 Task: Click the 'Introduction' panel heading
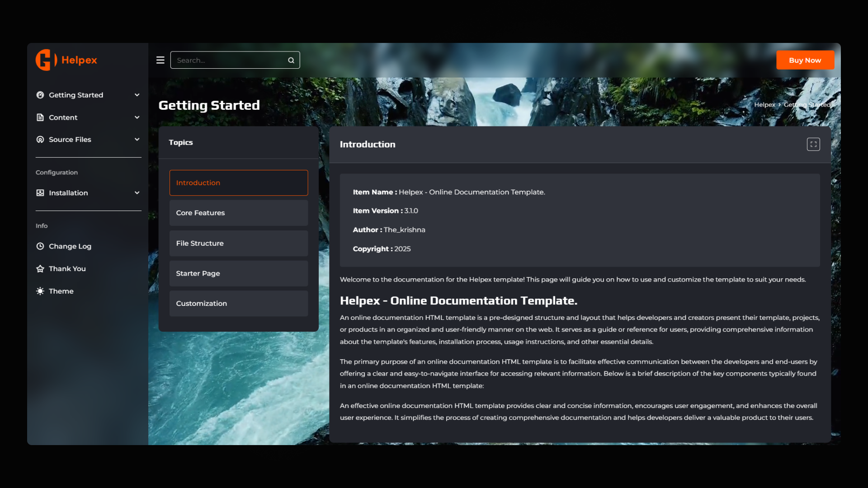(x=368, y=145)
